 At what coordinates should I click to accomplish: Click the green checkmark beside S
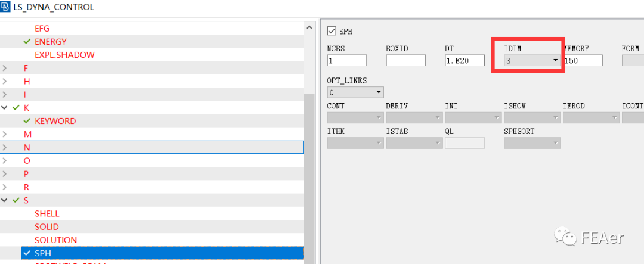tap(16, 200)
